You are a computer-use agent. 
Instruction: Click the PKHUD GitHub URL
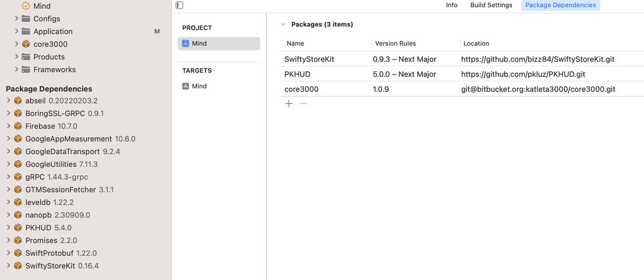(523, 74)
